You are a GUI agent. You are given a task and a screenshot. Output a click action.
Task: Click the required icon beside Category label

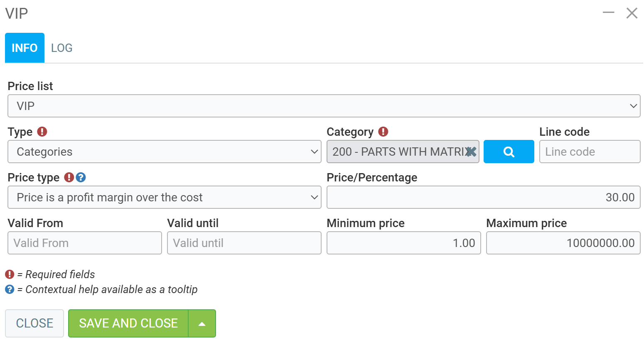click(x=383, y=132)
